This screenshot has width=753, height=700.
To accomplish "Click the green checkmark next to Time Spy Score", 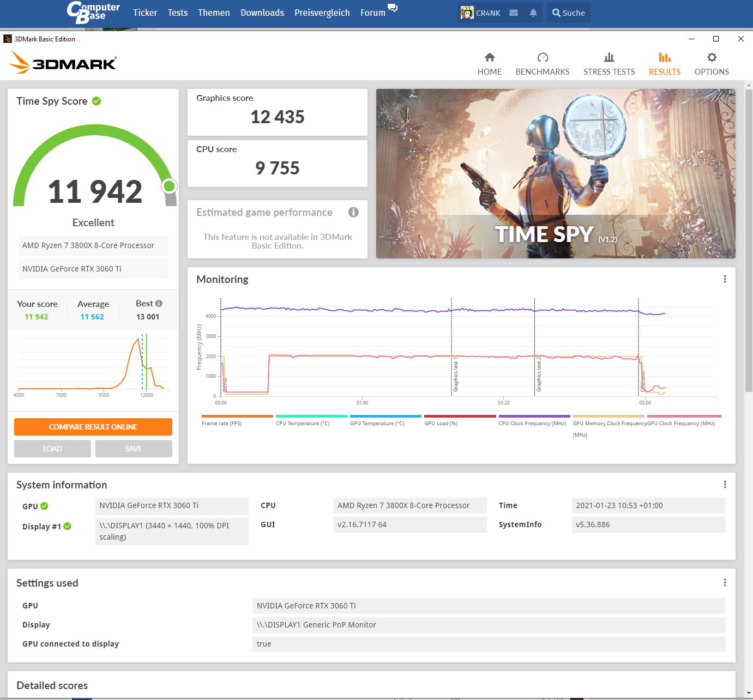I will click(x=97, y=101).
